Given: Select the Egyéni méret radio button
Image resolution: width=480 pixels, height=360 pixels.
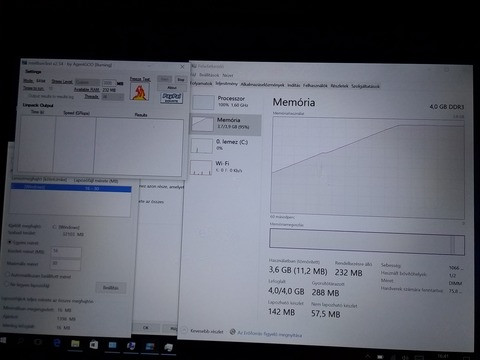Looking at the screenshot, I should click(10, 242).
